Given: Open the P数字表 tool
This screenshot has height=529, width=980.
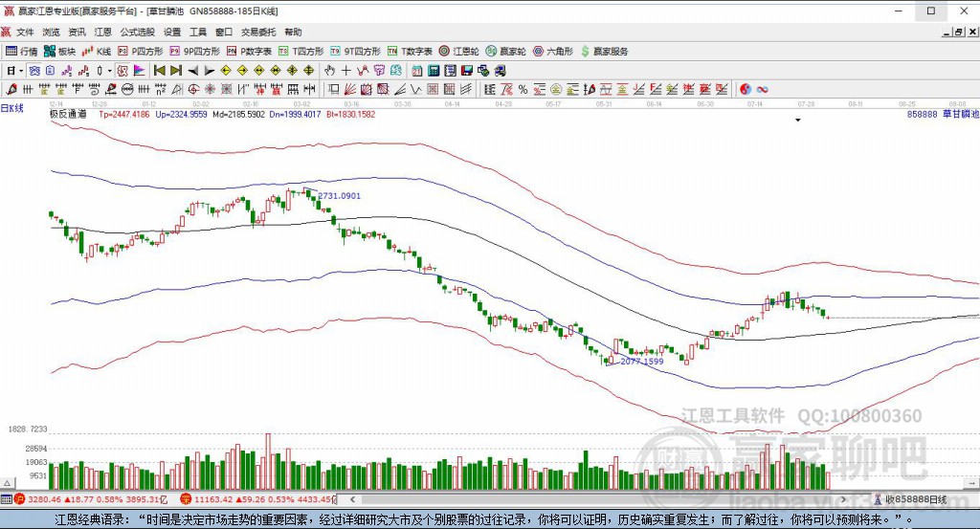Looking at the screenshot, I should [249, 52].
